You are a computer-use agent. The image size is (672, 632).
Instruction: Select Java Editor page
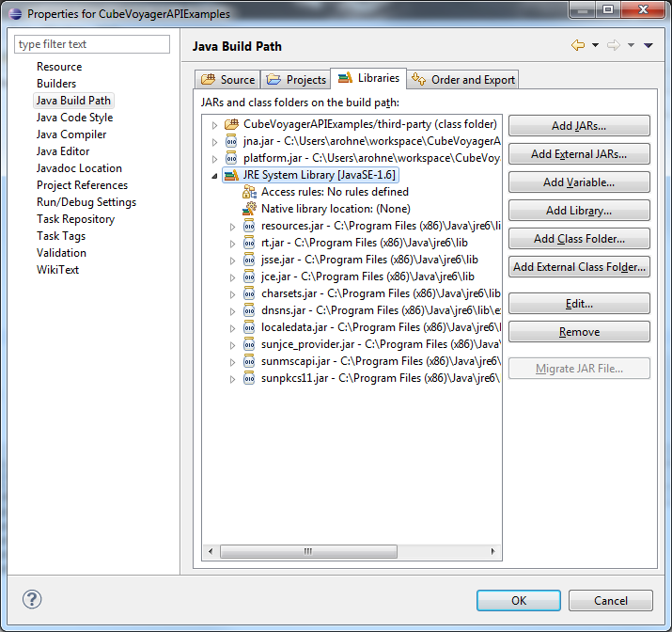[63, 151]
